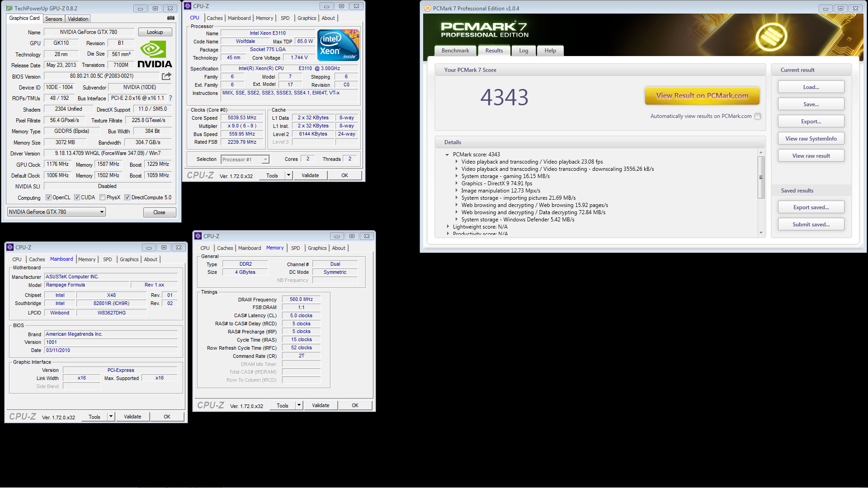This screenshot has height=488, width=868.
Task: Open the Caches tab in top CPU-Z window
Action: (x=215, y=18)
